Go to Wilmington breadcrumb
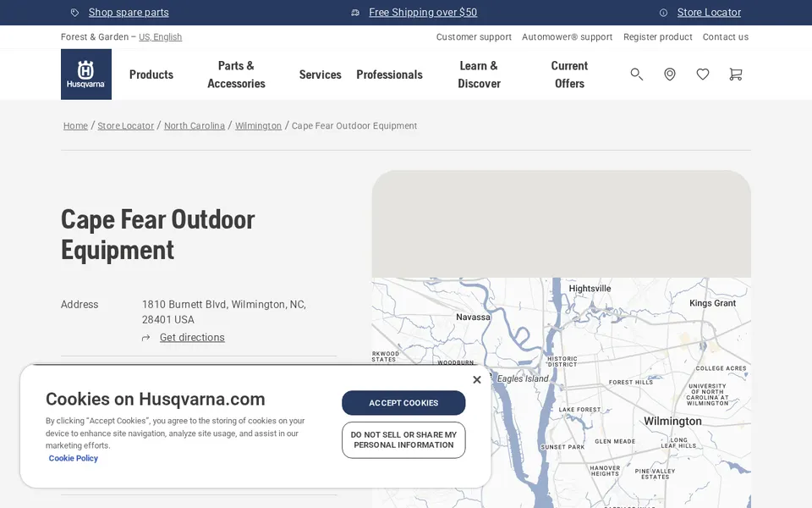 click(259, 125)
